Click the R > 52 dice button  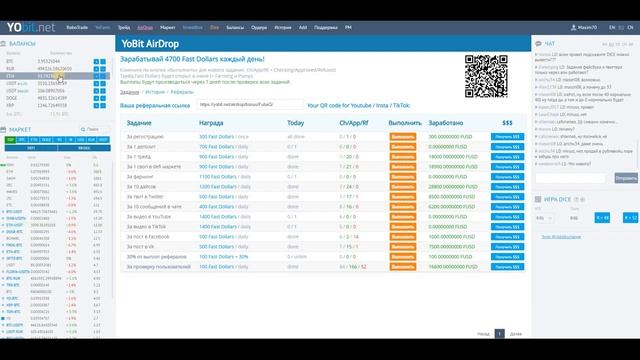pos(631,218)
